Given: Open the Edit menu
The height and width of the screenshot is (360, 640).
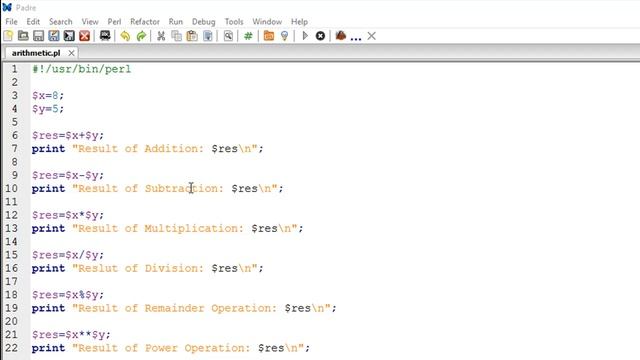Looking at the screenshot, I should (33, 22).
